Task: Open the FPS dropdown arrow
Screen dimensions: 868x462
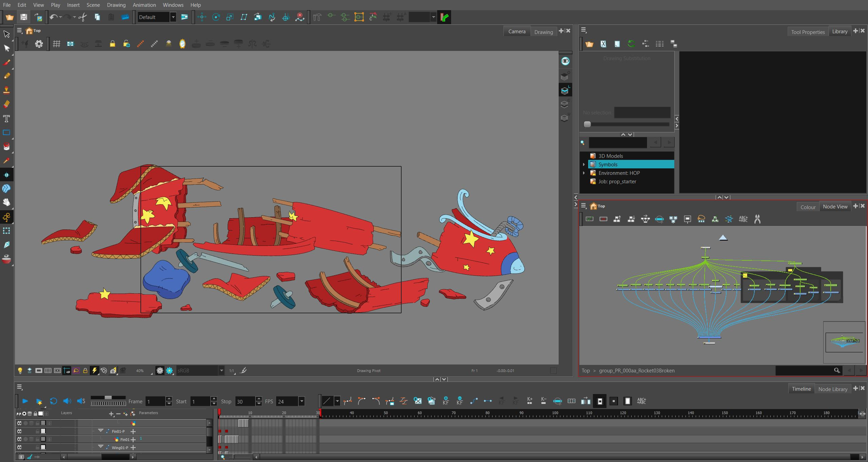Action: pos(301,401)
